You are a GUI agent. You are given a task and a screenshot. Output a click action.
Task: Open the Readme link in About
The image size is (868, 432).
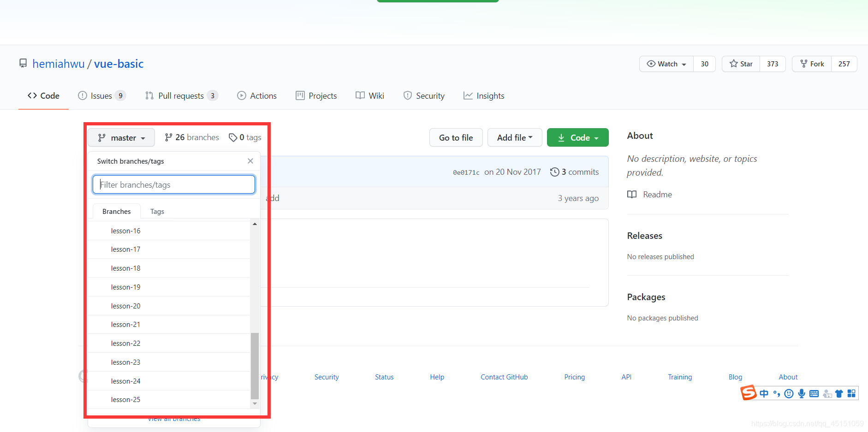pyautogui.click(x=649, y=195)
